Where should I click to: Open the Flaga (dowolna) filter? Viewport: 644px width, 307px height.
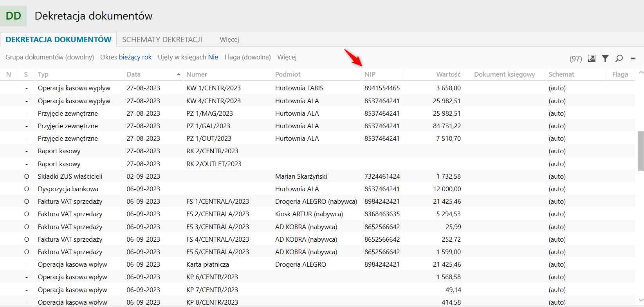(x=248, y=57)
